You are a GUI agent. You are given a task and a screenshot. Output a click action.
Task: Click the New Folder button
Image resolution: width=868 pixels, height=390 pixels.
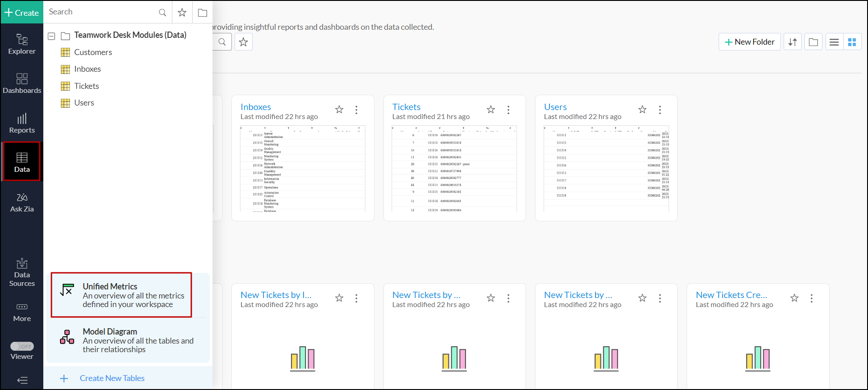click(x=749, y=42)
